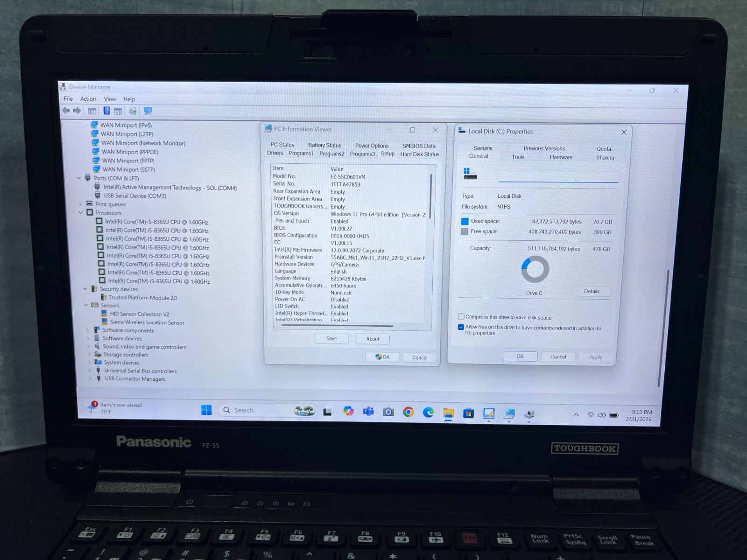
Task: Click the horizontal scrollbar in PC Information list
Action: (x=337, y=326)
